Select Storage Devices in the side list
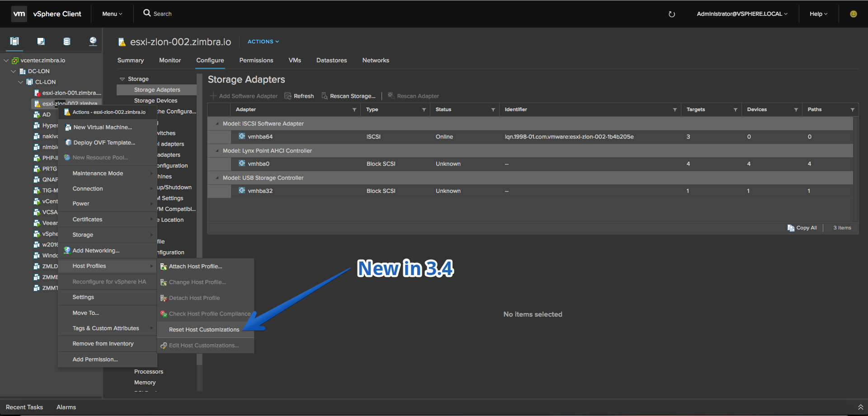The image size is (868, 416). pyautogui.click(x=156, y=101)
